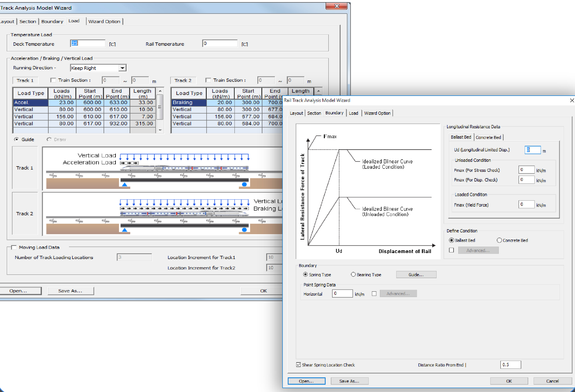Select the Bearing Type boundary option
Image resolution: width=575 pixels, height=392 pixels.
click(353, 275)
